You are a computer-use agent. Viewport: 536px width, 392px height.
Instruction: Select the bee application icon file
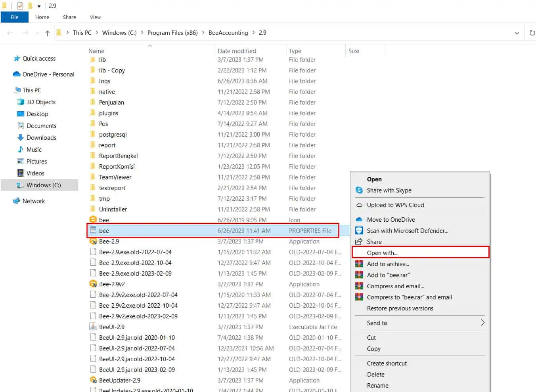pos(93,220)
